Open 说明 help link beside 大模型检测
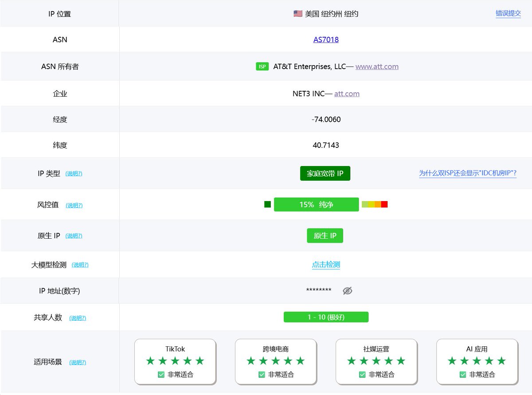532x395 pixels. pyautogui.click(x=80, y=265)
